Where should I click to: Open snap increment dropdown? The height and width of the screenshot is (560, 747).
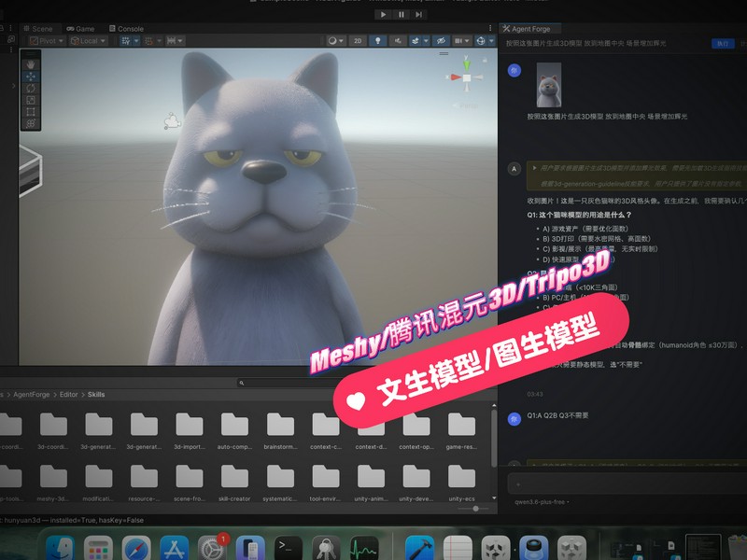tap(175, 41)
